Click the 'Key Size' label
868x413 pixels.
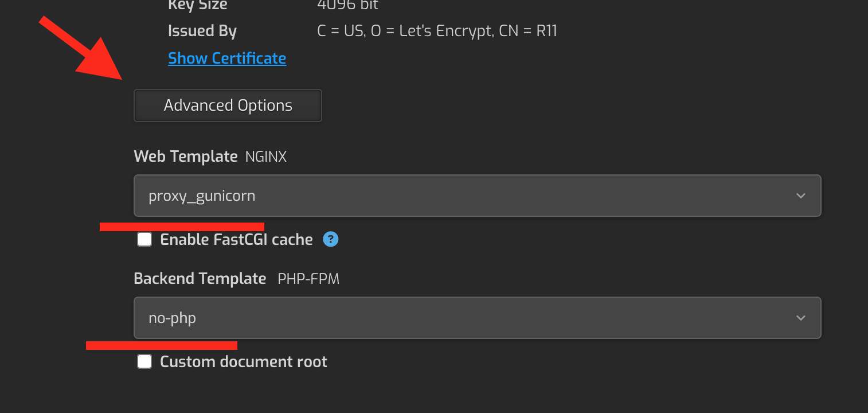point(197,5)
